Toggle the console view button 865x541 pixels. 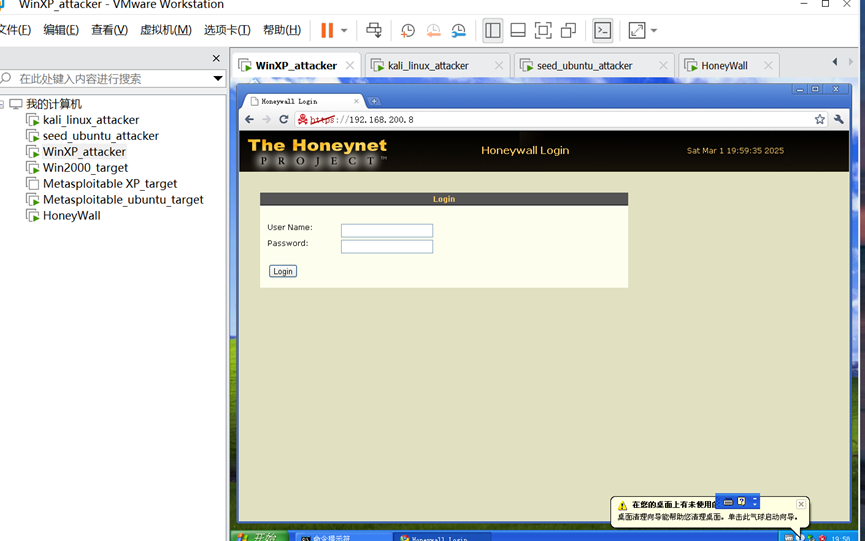[602, 30]
